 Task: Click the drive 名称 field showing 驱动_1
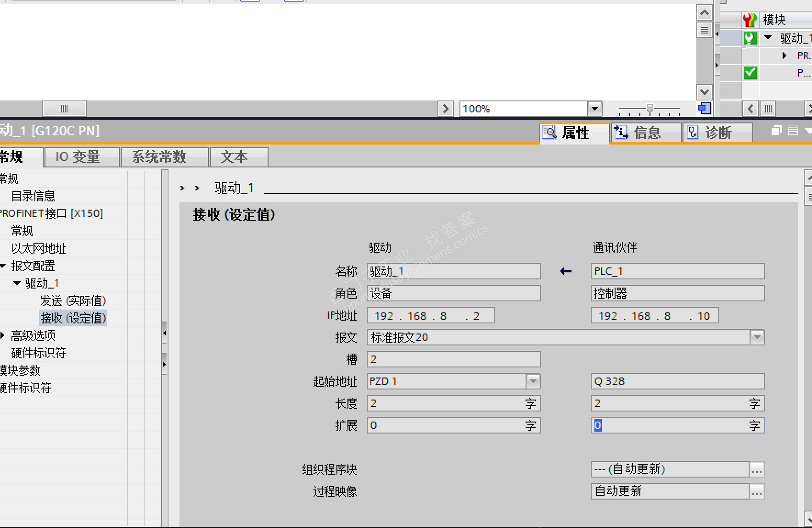[x=454, y=271]
